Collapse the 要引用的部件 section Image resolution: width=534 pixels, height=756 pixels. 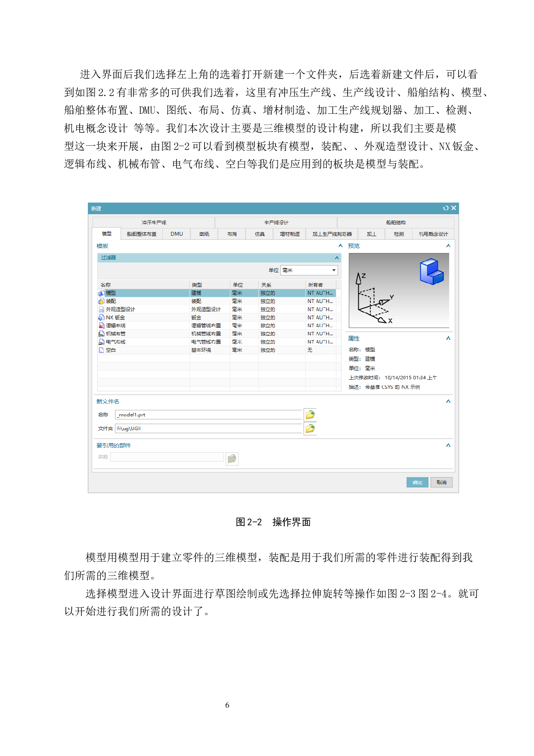click(448, 445)
